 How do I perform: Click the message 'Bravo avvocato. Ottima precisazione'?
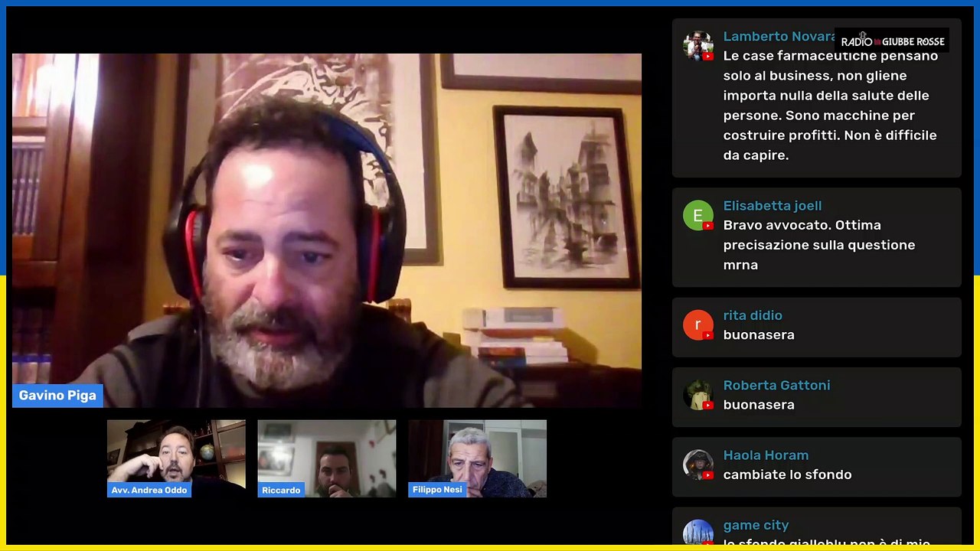(819, 245)
